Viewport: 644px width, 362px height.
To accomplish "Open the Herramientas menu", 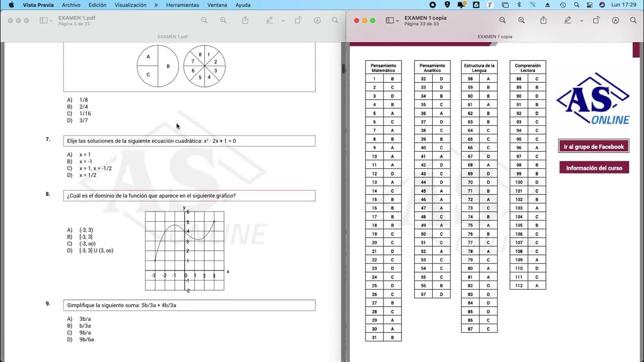I will [183, 5].
